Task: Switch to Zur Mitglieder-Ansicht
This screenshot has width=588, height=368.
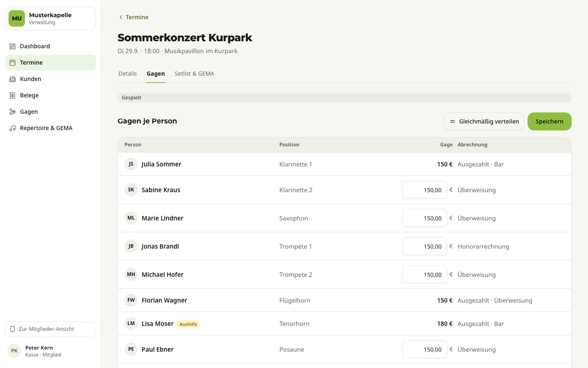Action: click(50, 329)
